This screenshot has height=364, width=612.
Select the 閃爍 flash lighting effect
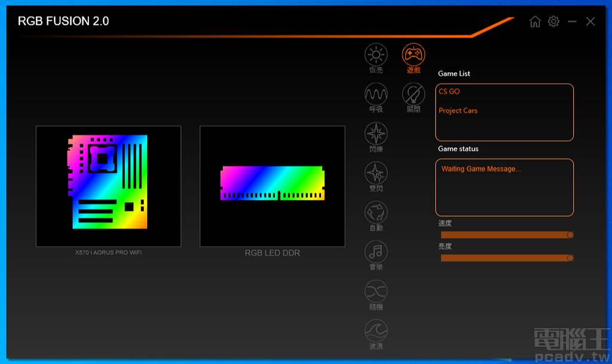pos(376,133)
